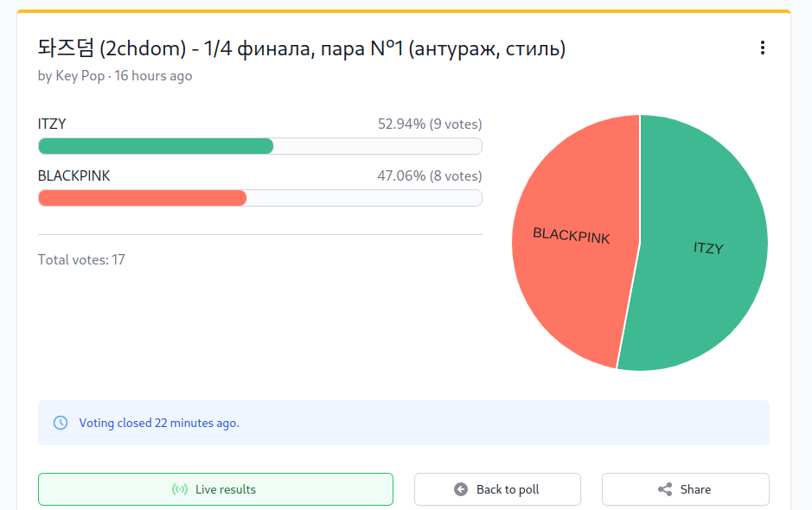Viewport: 812px width, 510px height.
Task: Open the three-dot poll options menu
Action: coord(763,48)
